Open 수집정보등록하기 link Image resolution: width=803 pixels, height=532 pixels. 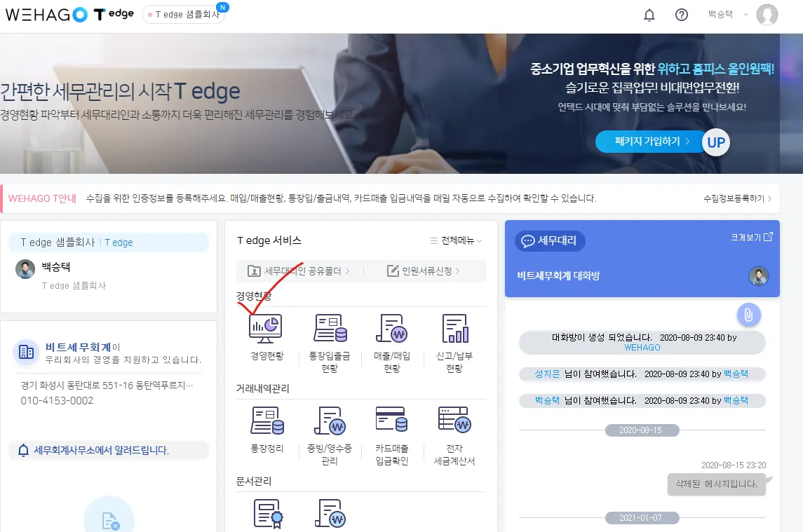[x=738, y=198]
